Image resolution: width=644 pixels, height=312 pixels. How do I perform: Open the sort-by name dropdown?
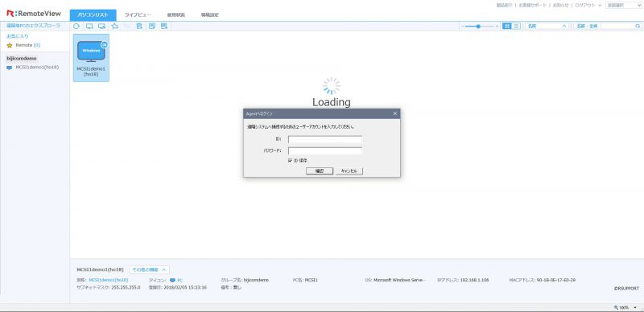pyautogui.click(x=547, y=26)
